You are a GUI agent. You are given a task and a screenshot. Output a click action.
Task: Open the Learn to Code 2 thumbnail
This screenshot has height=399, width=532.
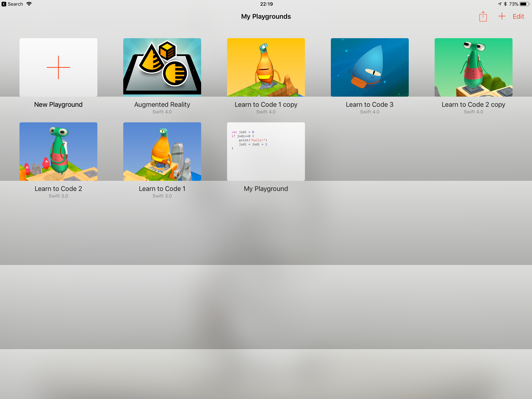click(x=58, y=152)
